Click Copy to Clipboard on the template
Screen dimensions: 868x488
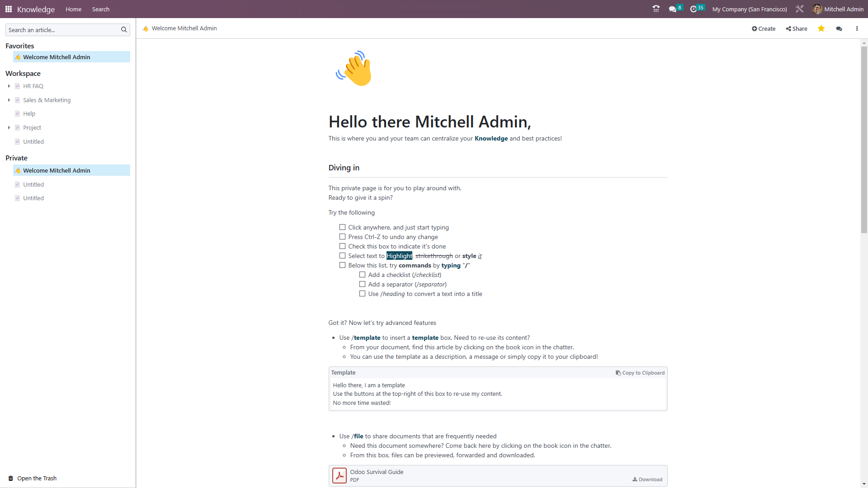pos(640,373)
